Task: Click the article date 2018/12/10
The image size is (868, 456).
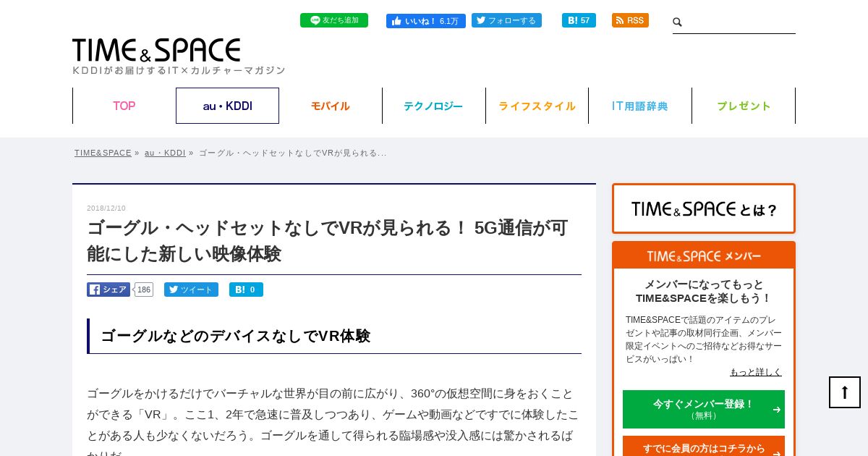Action: click(x=106, y=208)
